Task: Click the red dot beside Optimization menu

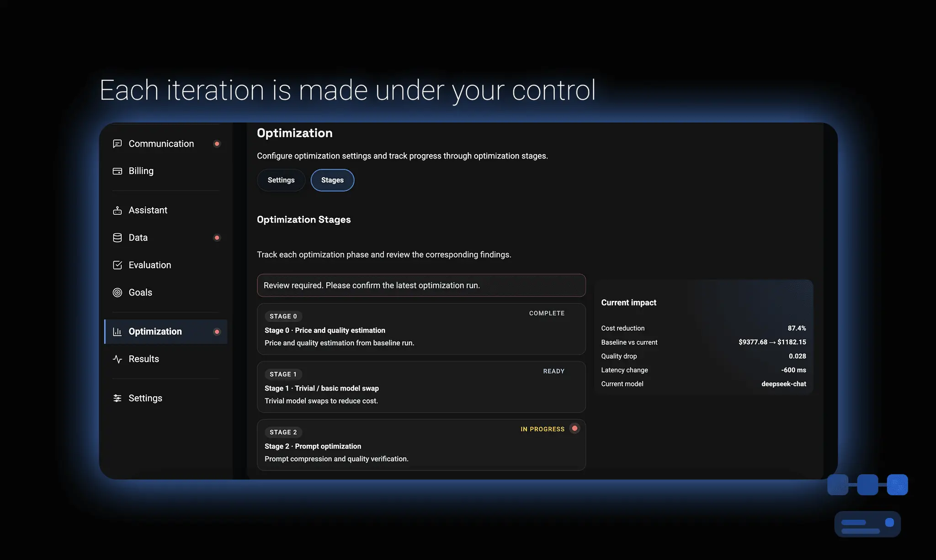Action: 217,332
